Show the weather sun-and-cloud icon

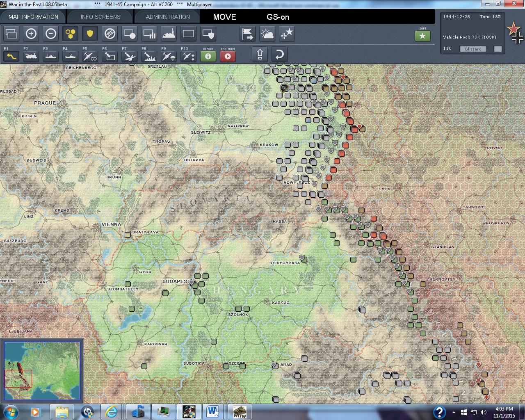[267, 34]
